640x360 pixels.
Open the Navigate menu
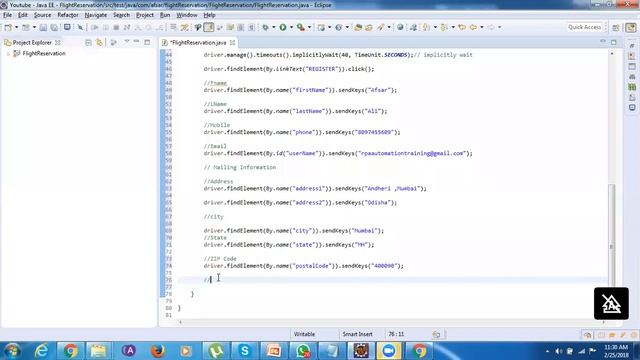pyautogui.click(x=96, y=15)
